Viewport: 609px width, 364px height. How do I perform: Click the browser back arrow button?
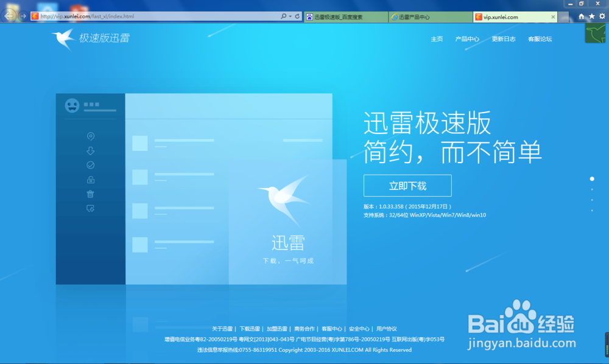9,16
